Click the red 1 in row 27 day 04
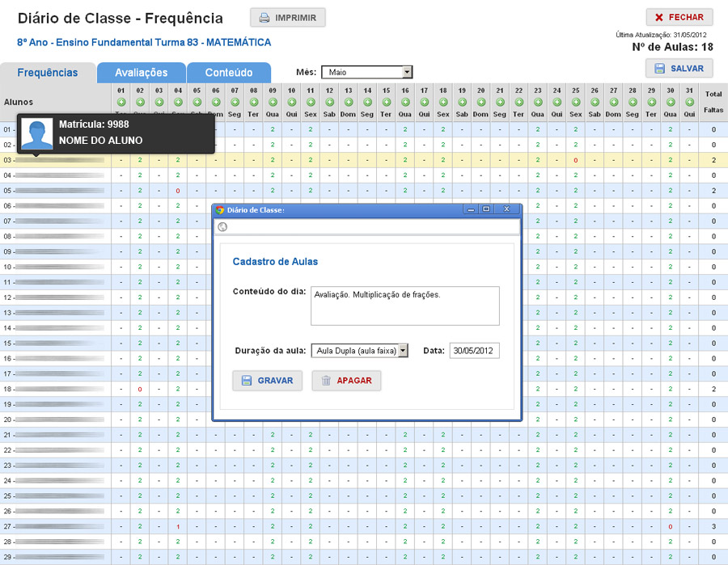 (x=178, y=526)
